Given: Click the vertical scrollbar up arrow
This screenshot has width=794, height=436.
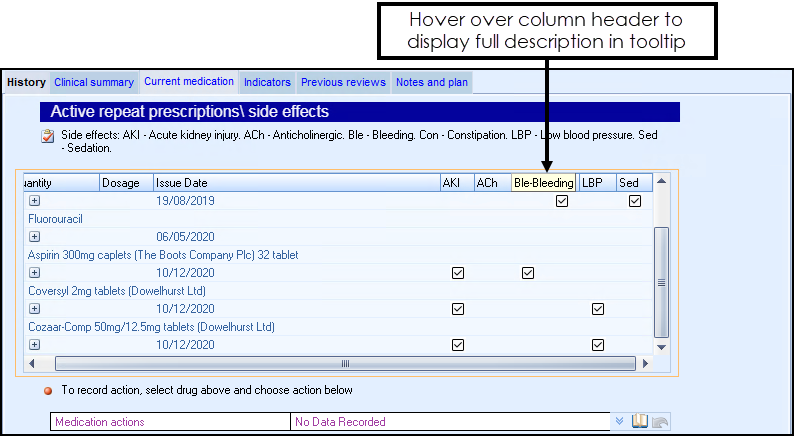Looking at the screenshot, I should pyautogui.click(x=660, y=183).
